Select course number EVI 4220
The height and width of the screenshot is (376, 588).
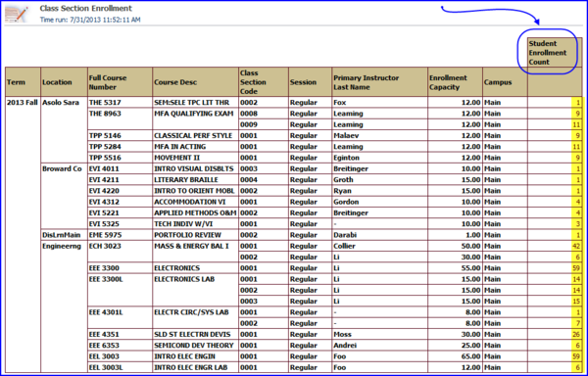coord(104,191)
